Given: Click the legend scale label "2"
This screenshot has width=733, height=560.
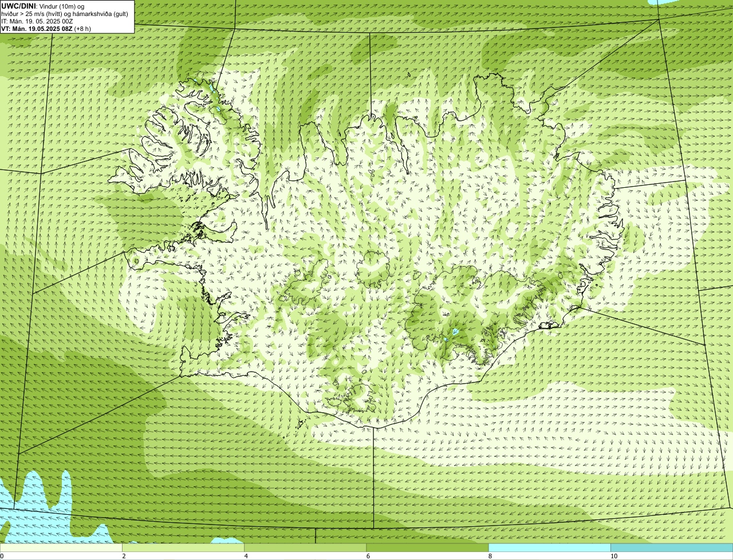Looking at the screenshot, I should coord(124,556).
